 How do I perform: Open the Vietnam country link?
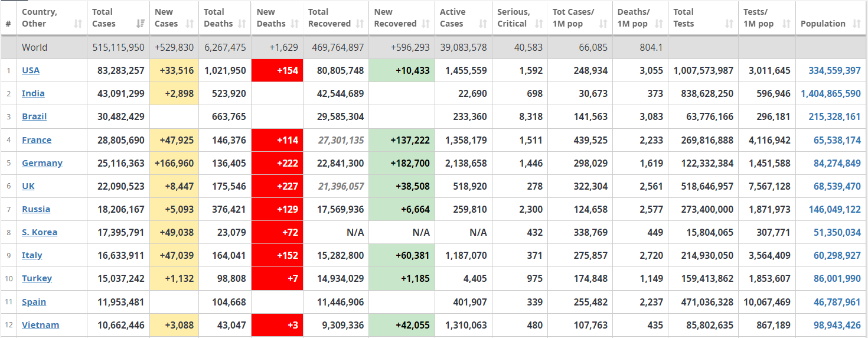pyautogui.click(x=41, y=325)
